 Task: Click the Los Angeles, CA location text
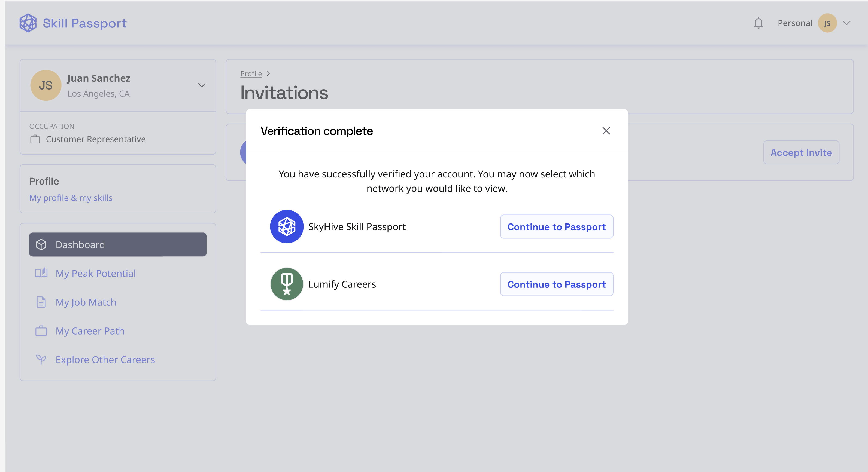tap(98, 94)
